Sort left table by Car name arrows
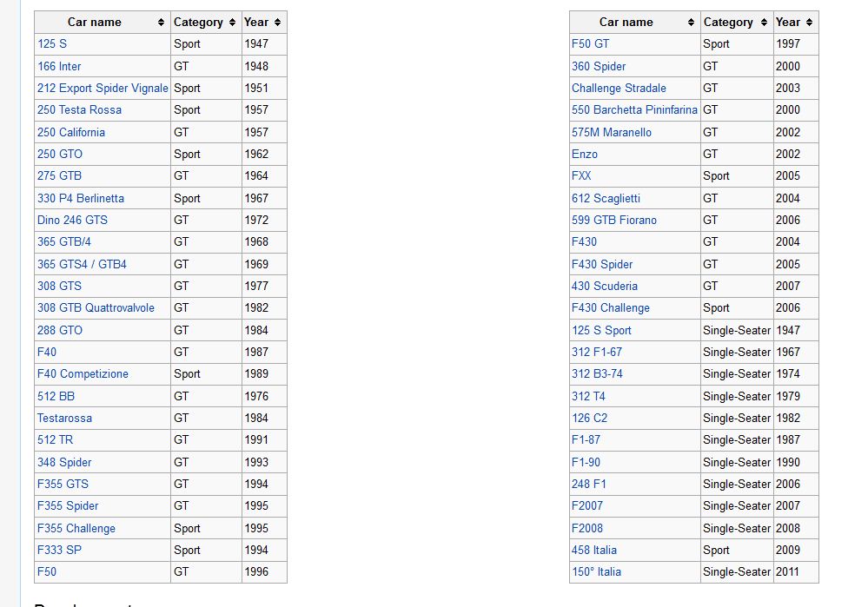Screen dimensions: 868x607 [161, 23]
